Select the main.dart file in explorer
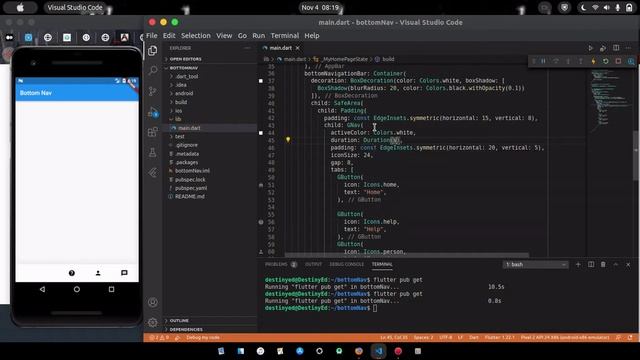640x360 pixels. [210, 128]
